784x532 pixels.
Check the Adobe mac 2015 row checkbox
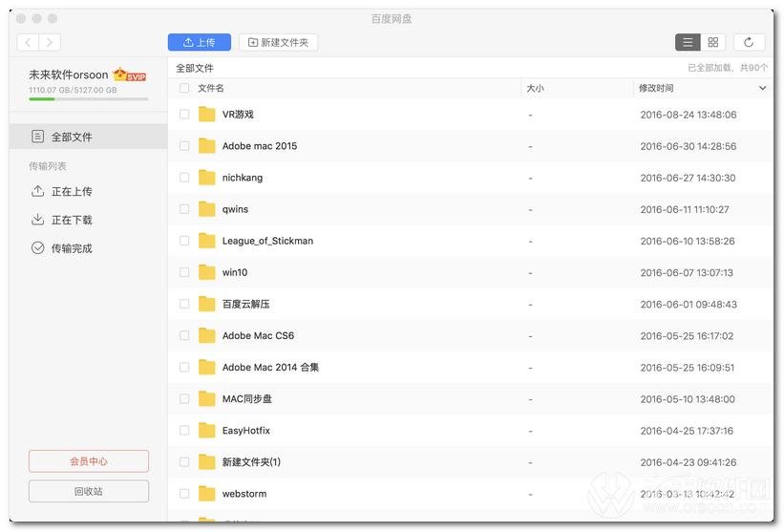click(x=184, y=146)
